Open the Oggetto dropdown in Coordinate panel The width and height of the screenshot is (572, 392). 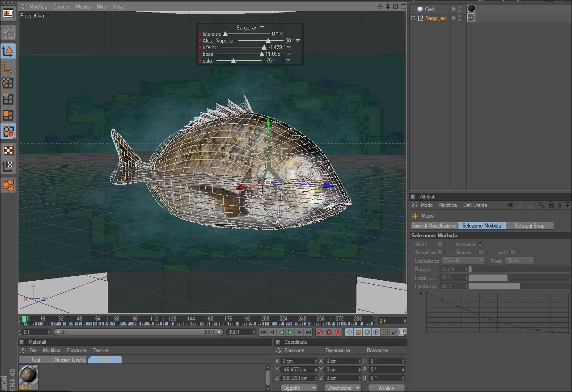pos(299,388)
